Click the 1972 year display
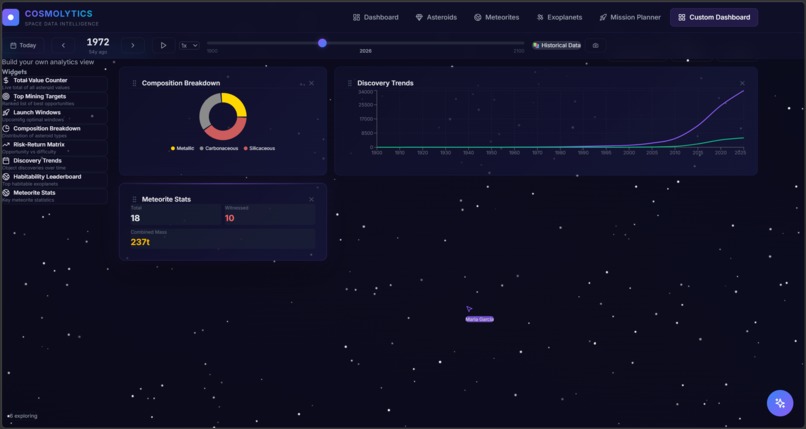Image resolution: width=806 pixels, height=429 pixels. click(x=98, y=42)
